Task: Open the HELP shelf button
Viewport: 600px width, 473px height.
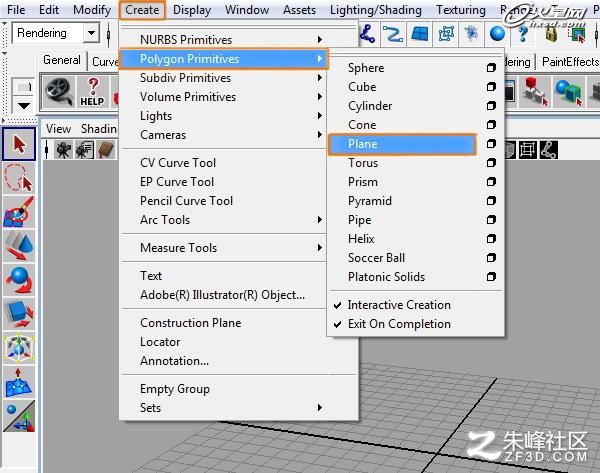Action: [92, 92]
